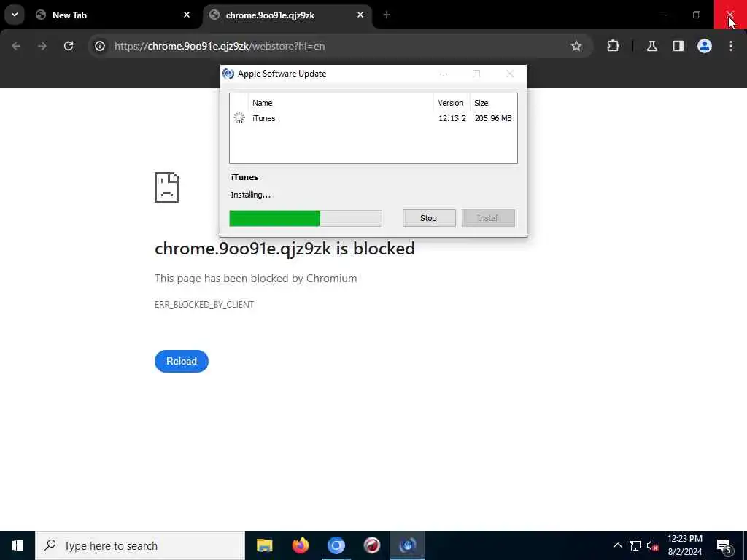Click the red sphere taskbar app icon
Screen dimensions: 747x560
tap(372, 545)
